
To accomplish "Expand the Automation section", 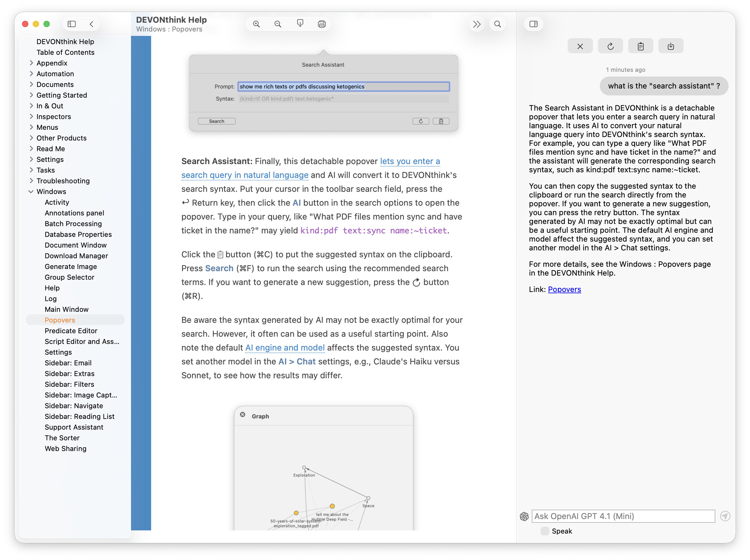I will point(31,74).
